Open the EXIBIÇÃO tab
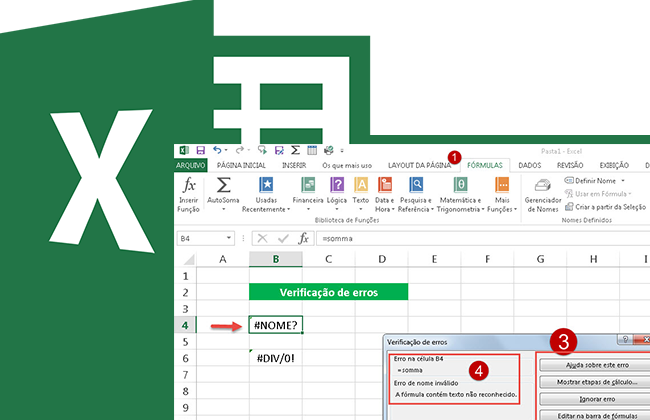The width and height of the screenshot is (650, 420). point(614,165)
